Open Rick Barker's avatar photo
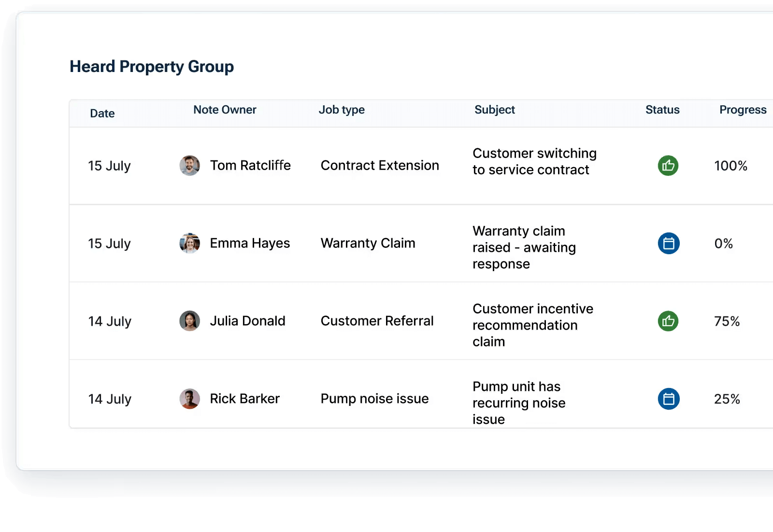The image size is (773, 532). coord(190,399)
